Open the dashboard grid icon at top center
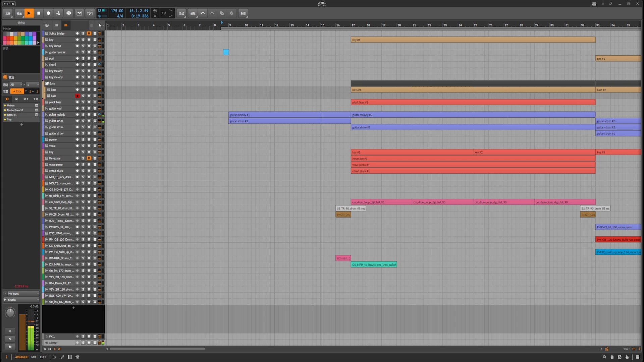Viewport: 644px width, 362px height. coord(322,4)
